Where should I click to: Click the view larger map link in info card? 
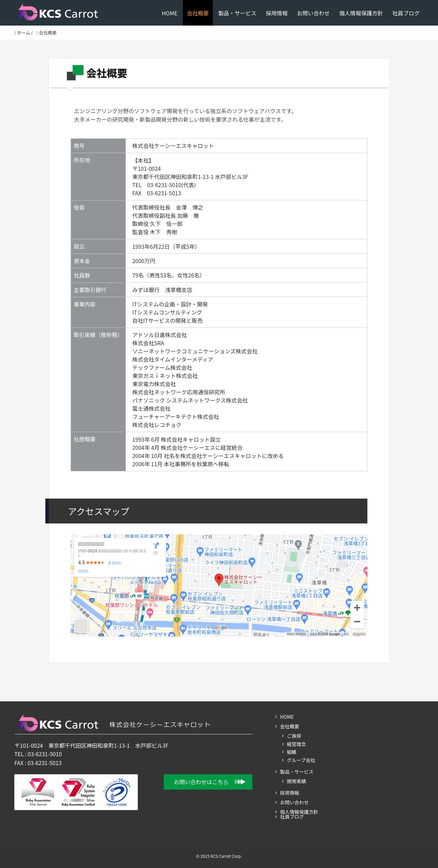coord(83,571)
